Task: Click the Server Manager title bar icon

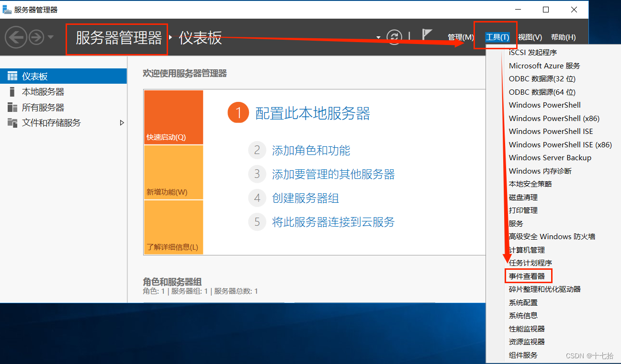Action: tap(8, 9)
